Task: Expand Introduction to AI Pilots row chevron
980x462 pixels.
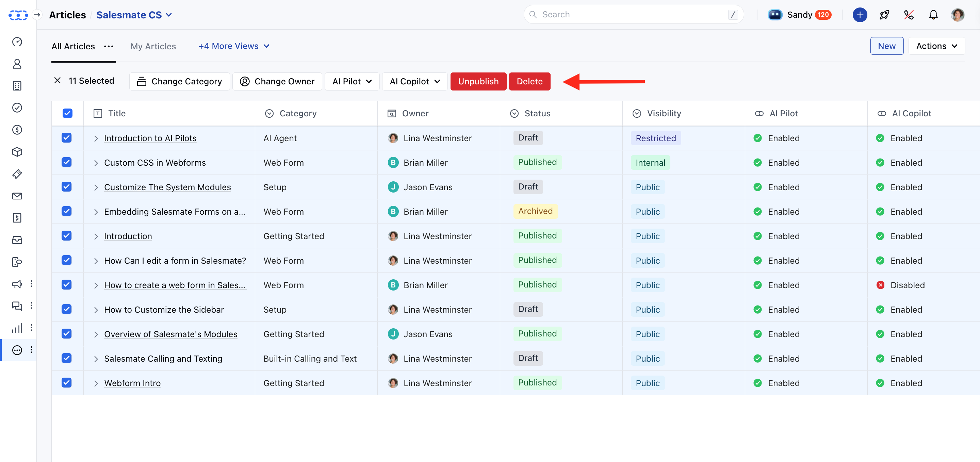Action: tap(96, 138)
